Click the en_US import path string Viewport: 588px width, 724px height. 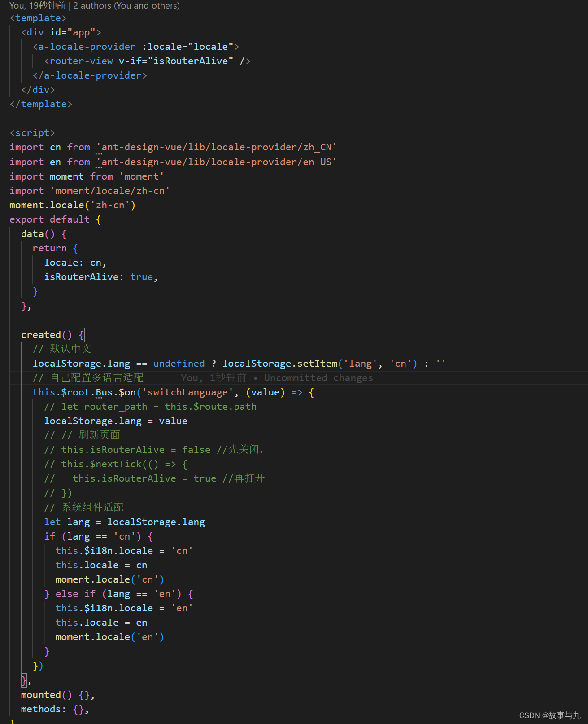point(216,162)
